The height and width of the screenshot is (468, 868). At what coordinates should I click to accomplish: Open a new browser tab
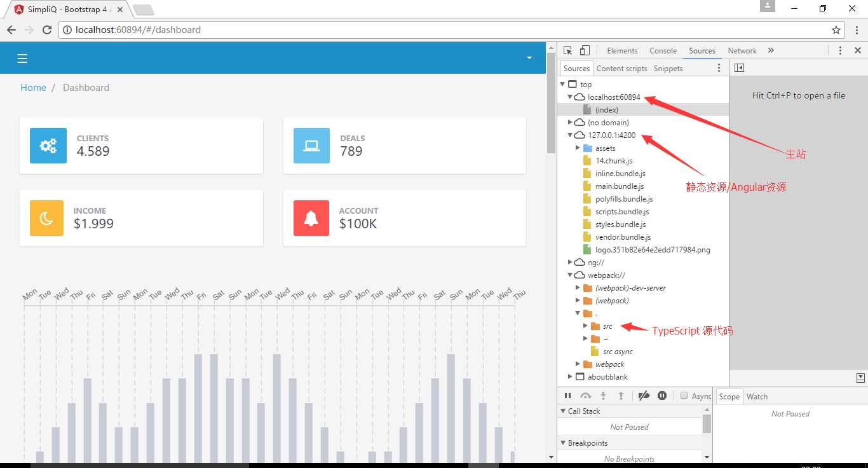pyautogui.click(x=144, y=10)
